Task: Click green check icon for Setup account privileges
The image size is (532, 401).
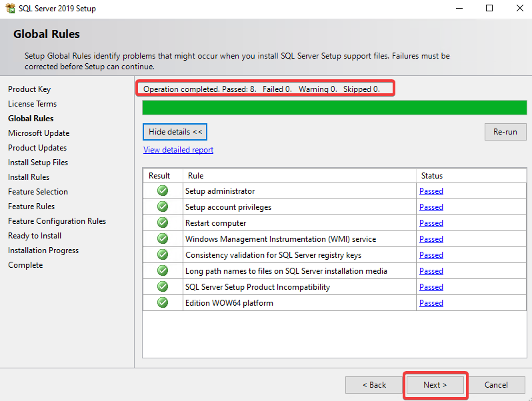Action: point(163,206)
